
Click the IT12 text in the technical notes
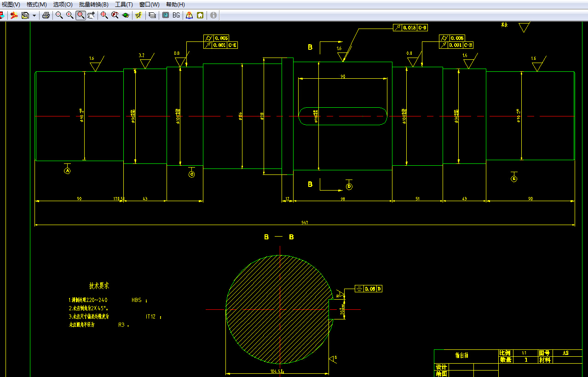pyautogui.click(x=151, y=317)
